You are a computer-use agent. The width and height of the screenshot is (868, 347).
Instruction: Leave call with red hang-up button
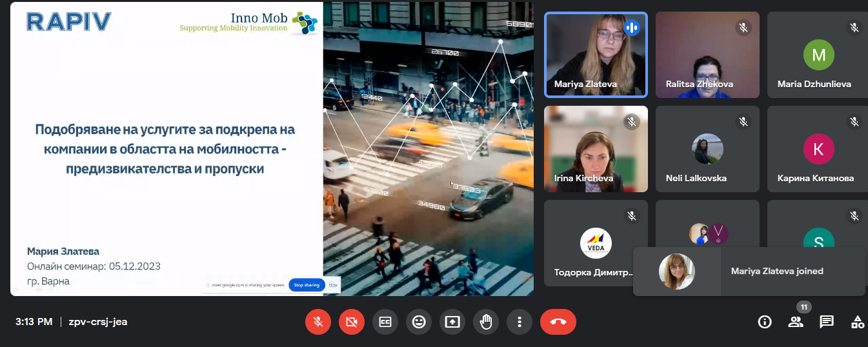click(558, 322)
